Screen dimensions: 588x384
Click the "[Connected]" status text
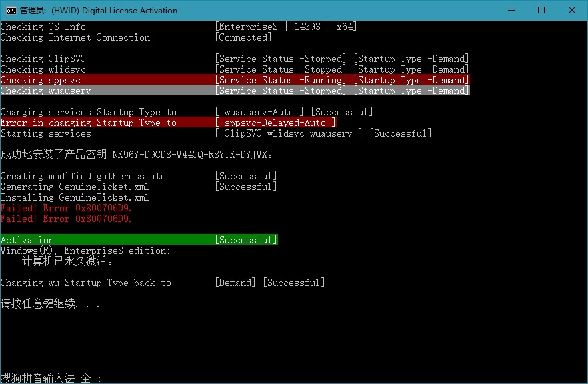pos(243,37)
